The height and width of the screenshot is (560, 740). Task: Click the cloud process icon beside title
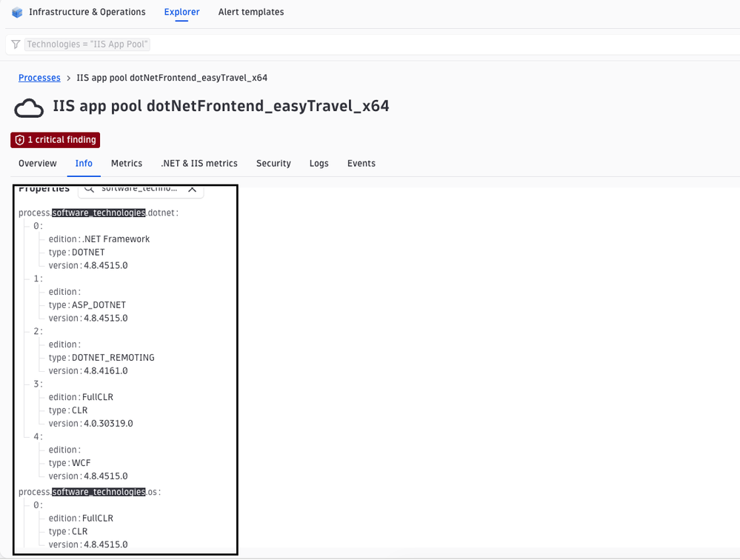pyautogui.click(x=29, y=108)
